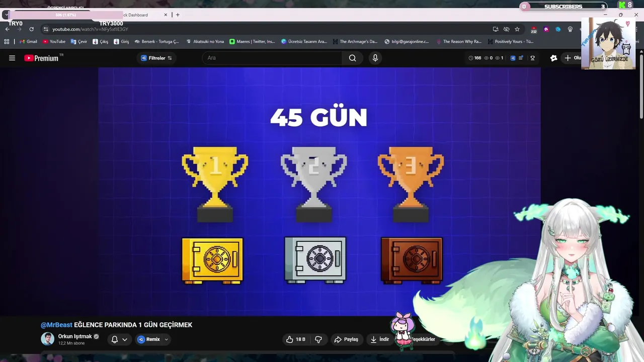Open Positively Yours bookmark
Viewport: 644px width, 362px height.
(510, 42)
